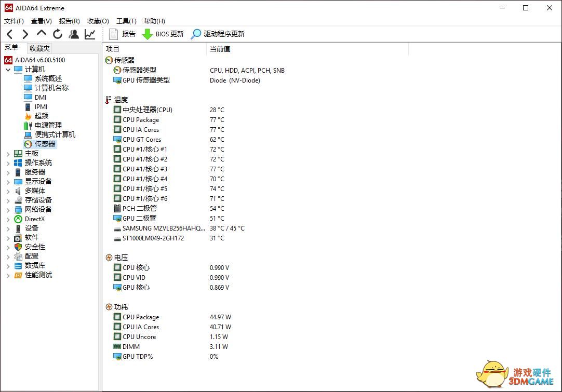The image size is (562, 392).
Task: Expand the 显示设备 tree node
Action: [x=8, y=182]
